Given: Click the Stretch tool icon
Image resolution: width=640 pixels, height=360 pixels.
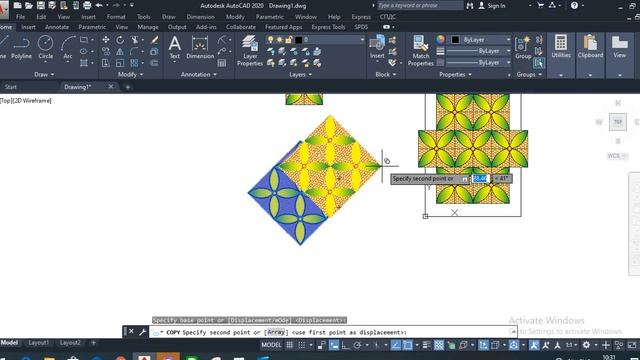Looking at the screenshot, I should [x=106, y=63].
